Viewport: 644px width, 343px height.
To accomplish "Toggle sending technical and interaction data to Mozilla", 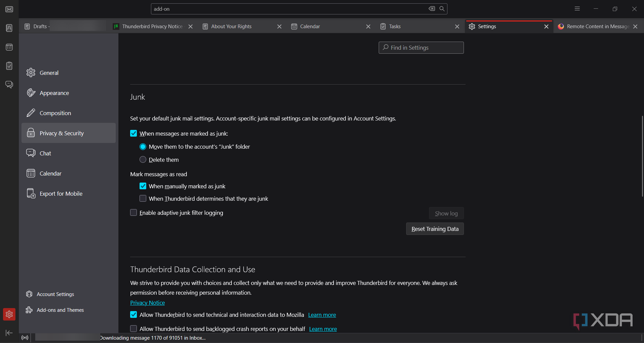I will (x=133, y=314).
